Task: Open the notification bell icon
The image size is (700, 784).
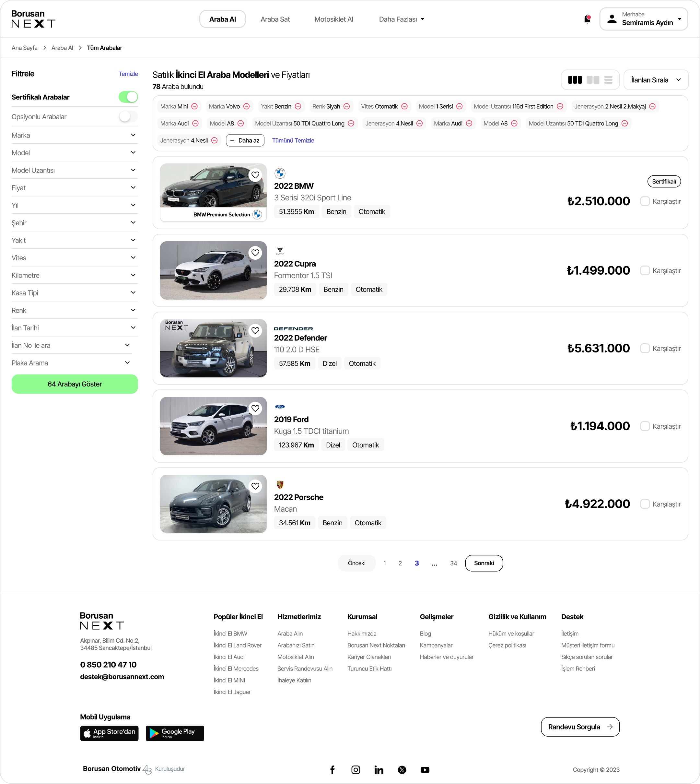Action: pyautogui.click(x=587, y=19)
